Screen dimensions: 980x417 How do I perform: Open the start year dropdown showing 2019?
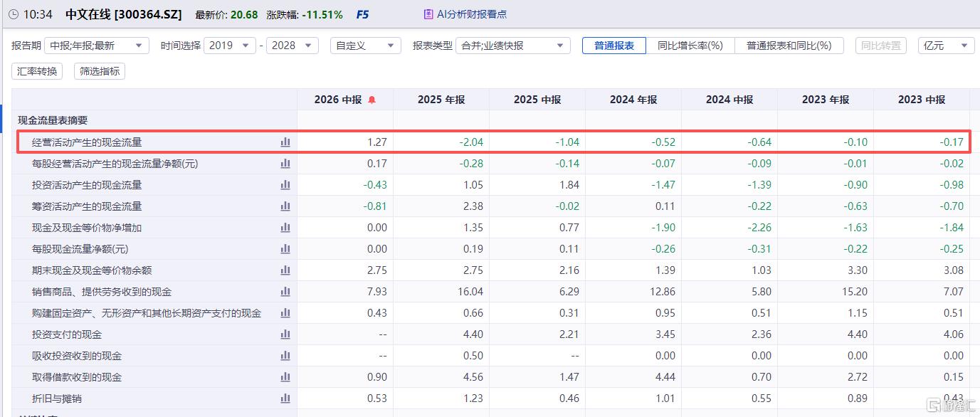230,46
